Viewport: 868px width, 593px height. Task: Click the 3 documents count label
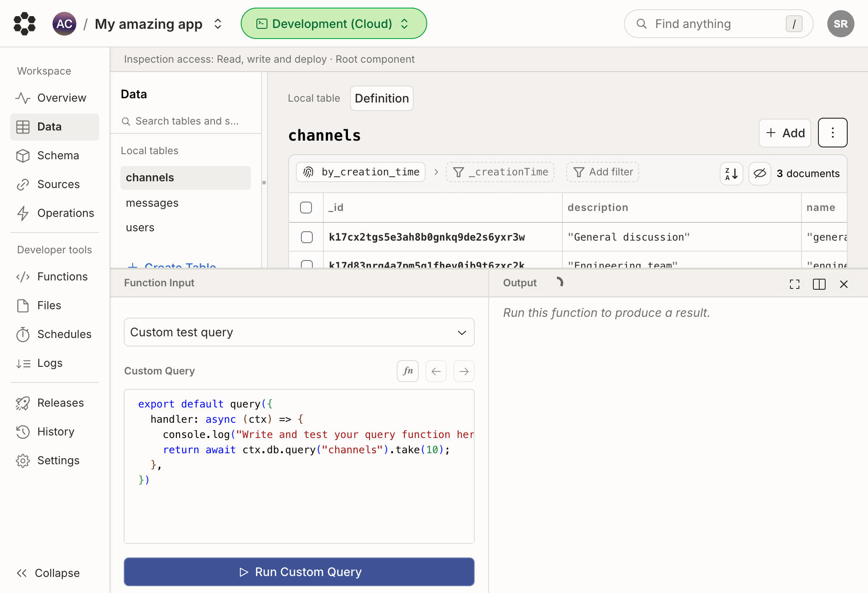pos(808,174)
